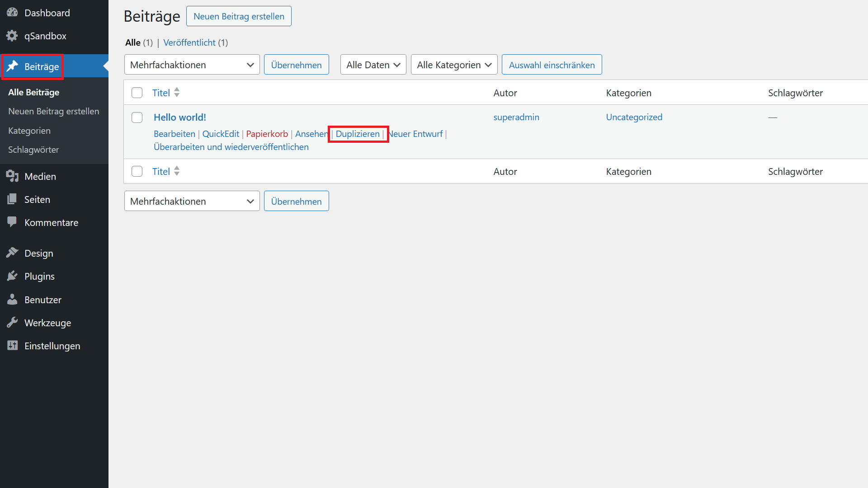Click the Seiten icon in sidebar
This screenshot has height=488, width=868.
click(12, 200)
